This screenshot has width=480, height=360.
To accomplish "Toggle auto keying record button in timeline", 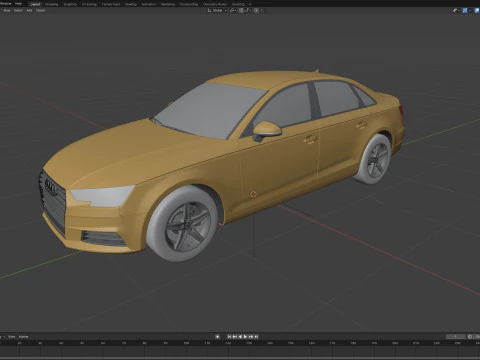I will [x=217, y=337].
